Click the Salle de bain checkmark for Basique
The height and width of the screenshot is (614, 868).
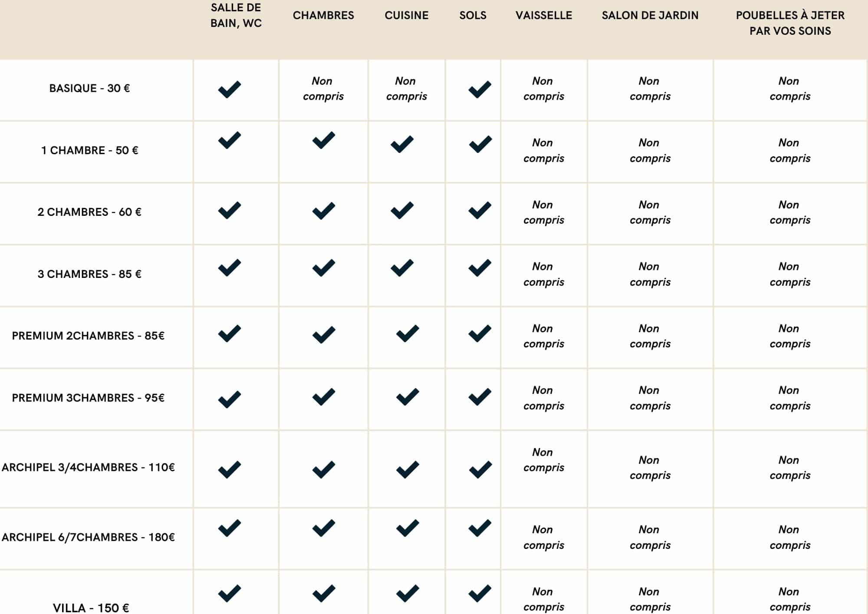click(229, 89)
